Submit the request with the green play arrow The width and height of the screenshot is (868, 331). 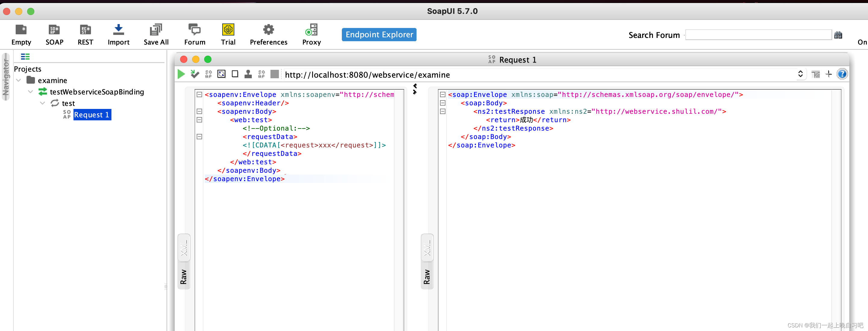pyautogui.click(x=181, y=74)
